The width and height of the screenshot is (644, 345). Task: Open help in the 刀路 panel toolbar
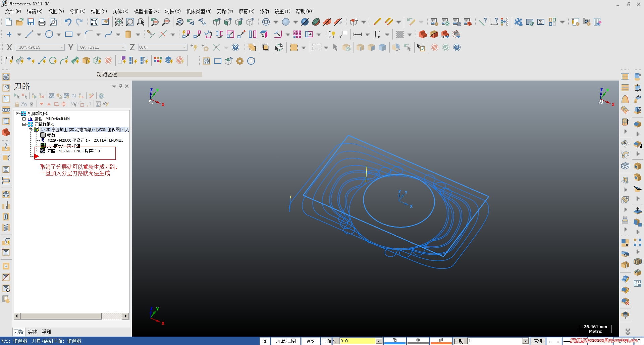click(101, 96)
